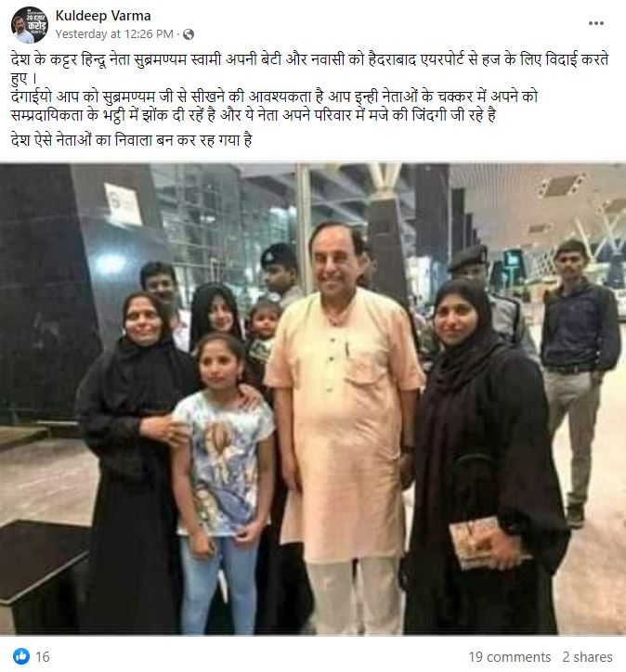Click the small child held in photo
The height and width of the screenshot is (672, 626).
[263, 334]
